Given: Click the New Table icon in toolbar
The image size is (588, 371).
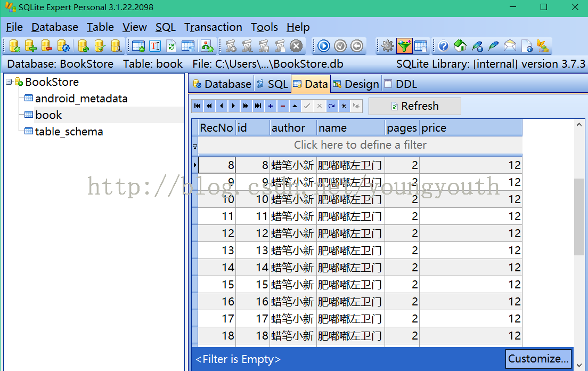Looking at the screenshot, I should pyautogui.click(x=138, y=46).
